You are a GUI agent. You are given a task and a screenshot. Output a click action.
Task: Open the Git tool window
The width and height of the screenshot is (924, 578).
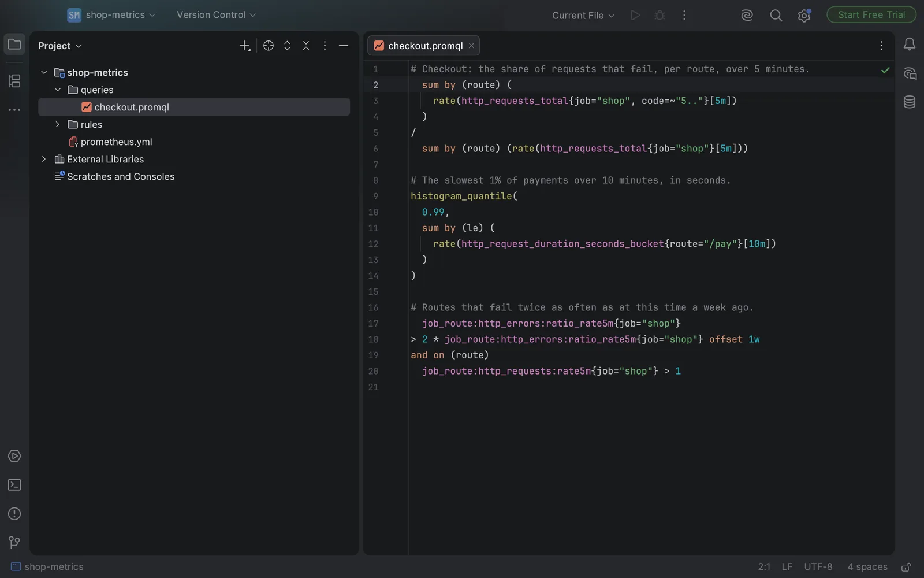pos(14,542)
